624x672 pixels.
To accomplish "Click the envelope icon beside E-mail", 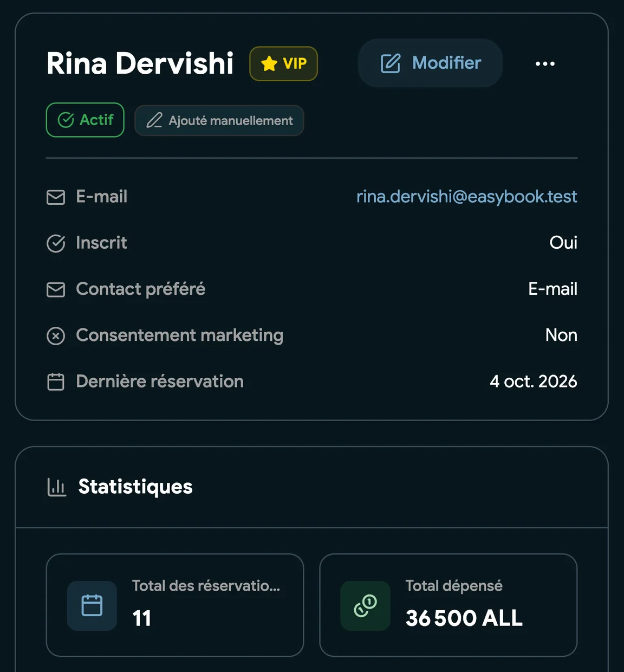I will click(x=56, y=197).
